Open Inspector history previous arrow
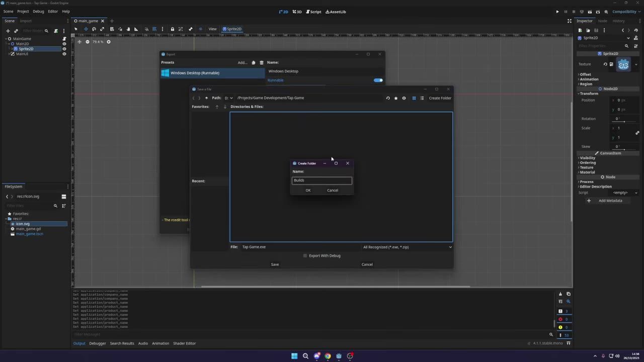This screenshot has width=644, height=362. point(623,31)
